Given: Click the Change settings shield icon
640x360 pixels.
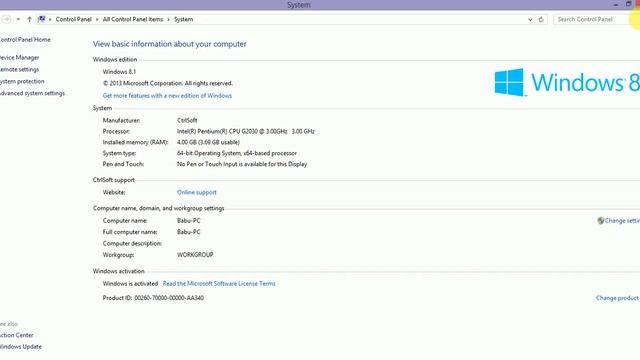Looking at the screenshot, I should tap(600, 220).
